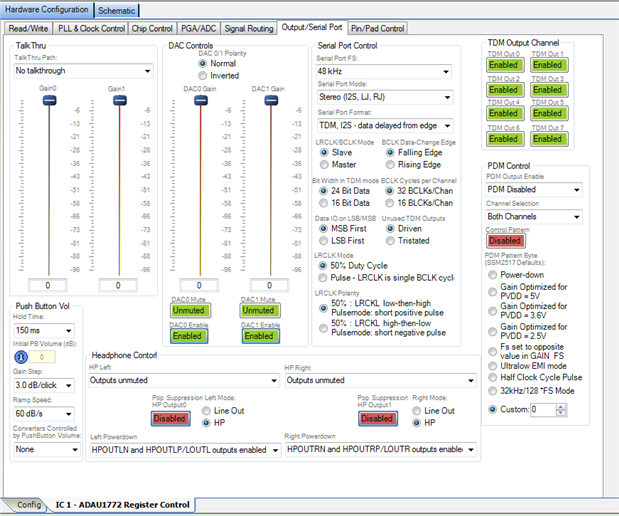
Task: Expand the PDM Channel Selection dropdown
Action: click(x=534, y=217)
